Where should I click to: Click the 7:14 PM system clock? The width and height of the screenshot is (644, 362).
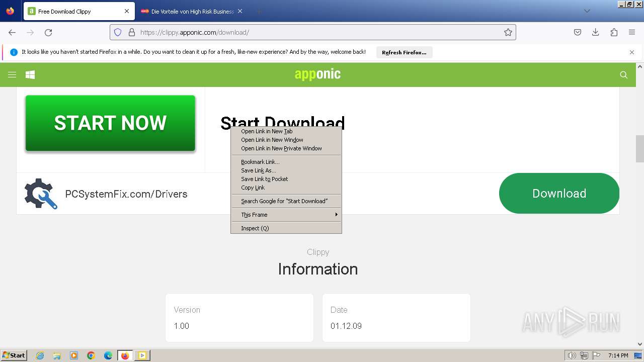(618, 355)
